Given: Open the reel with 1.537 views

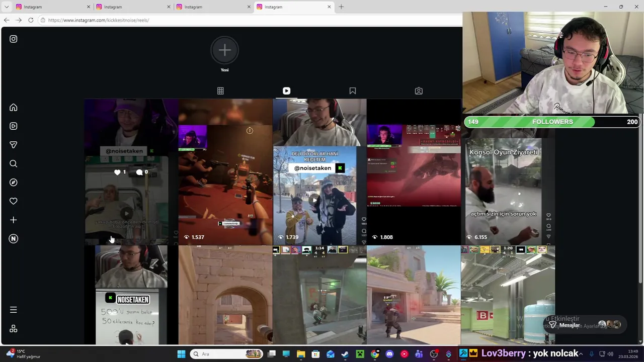Looking at the screenshot, I should coord(225,171).
